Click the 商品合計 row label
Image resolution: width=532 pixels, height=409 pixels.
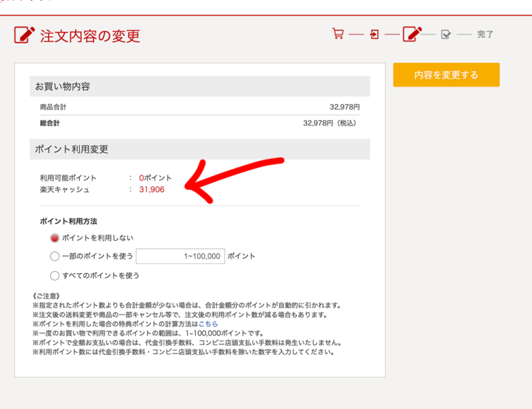(x=53, y=107)
